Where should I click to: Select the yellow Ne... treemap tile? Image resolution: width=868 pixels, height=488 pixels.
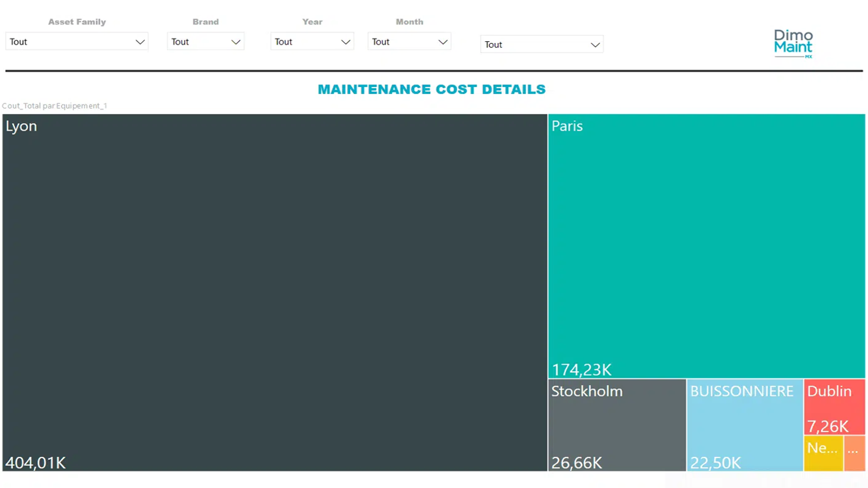click(x=822, y=453)
